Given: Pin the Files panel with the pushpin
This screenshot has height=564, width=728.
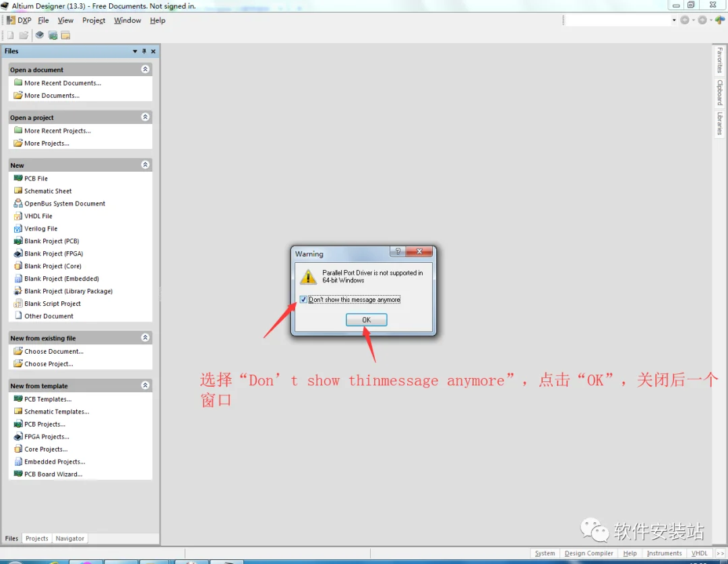Looking at the screenshot, I should pos(144,51).
